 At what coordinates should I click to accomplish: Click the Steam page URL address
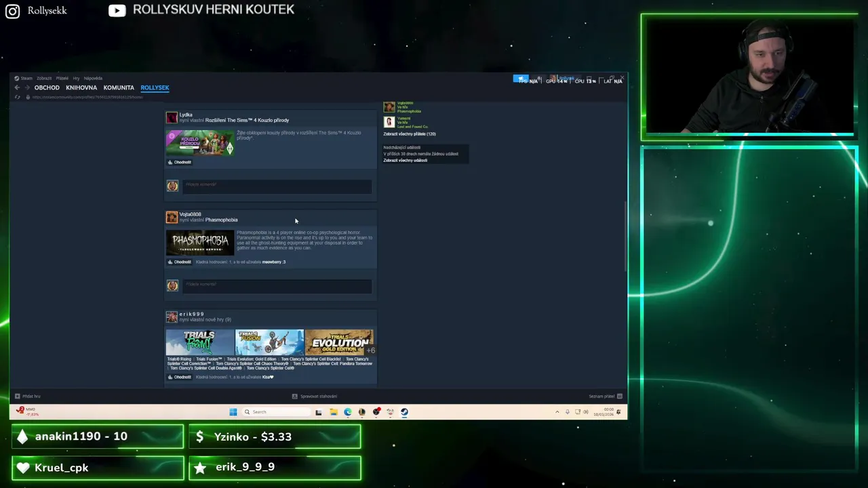(87, 97)
